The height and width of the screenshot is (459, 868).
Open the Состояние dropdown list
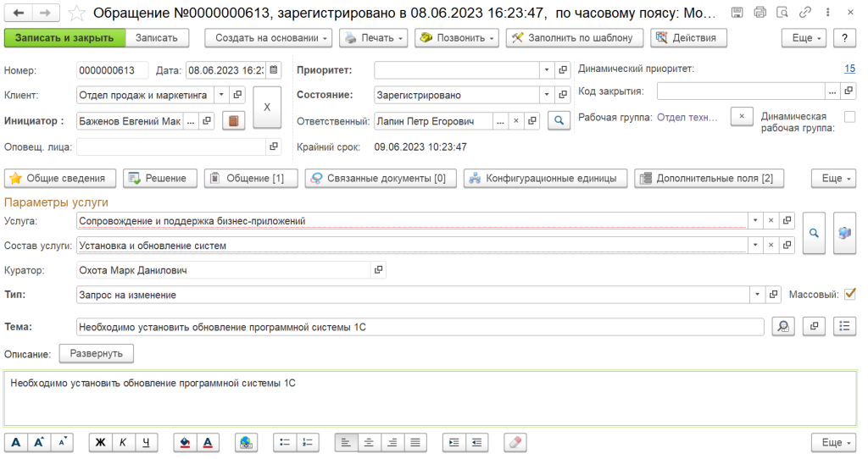coord(547,95)
